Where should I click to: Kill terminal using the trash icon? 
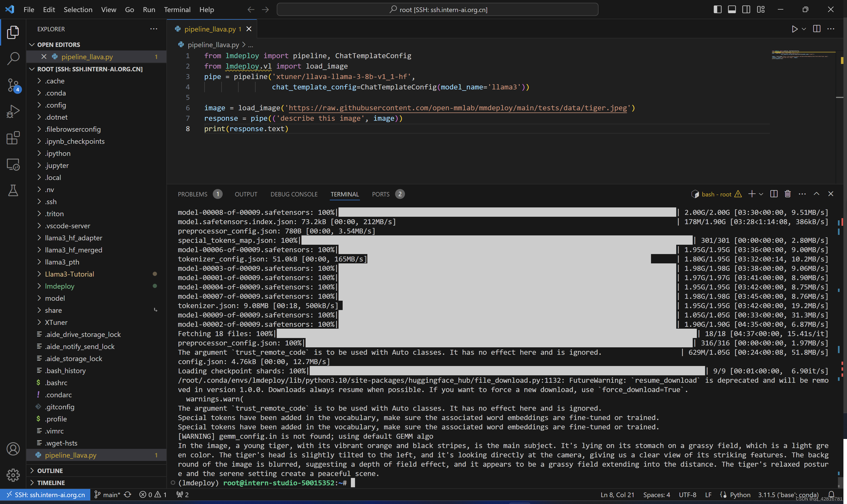787,194
